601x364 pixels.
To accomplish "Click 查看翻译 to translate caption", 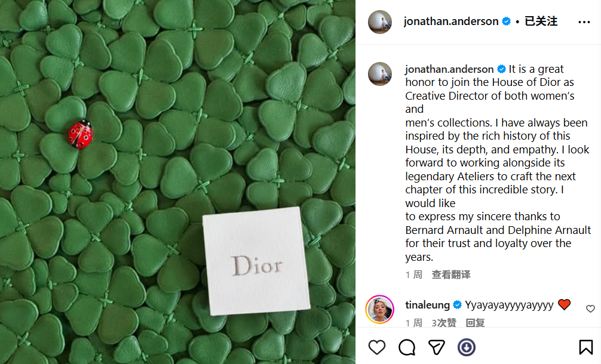I will (x=451, y=275).
